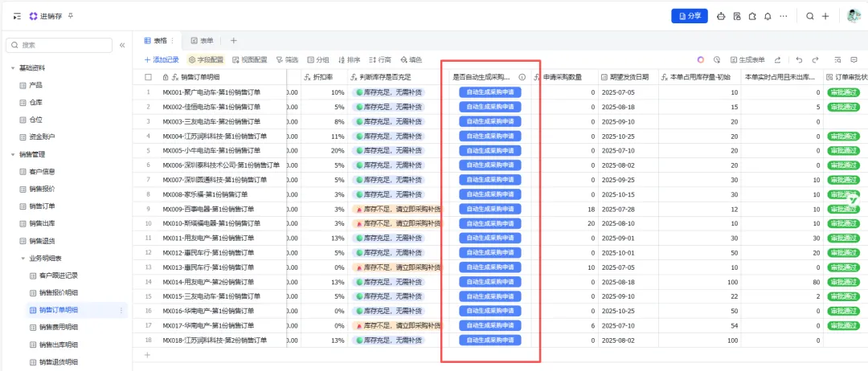Click the sidebar 搜索 input field

tap(59, 45)
